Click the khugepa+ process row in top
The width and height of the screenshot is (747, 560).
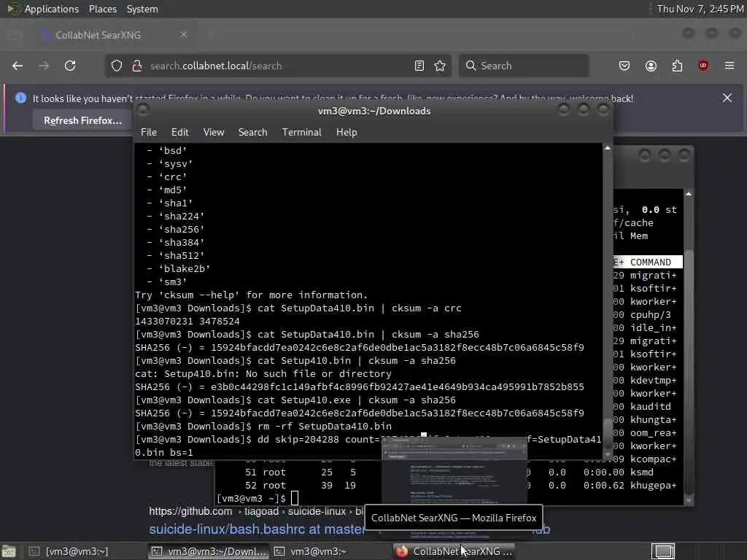coord(653,486)
